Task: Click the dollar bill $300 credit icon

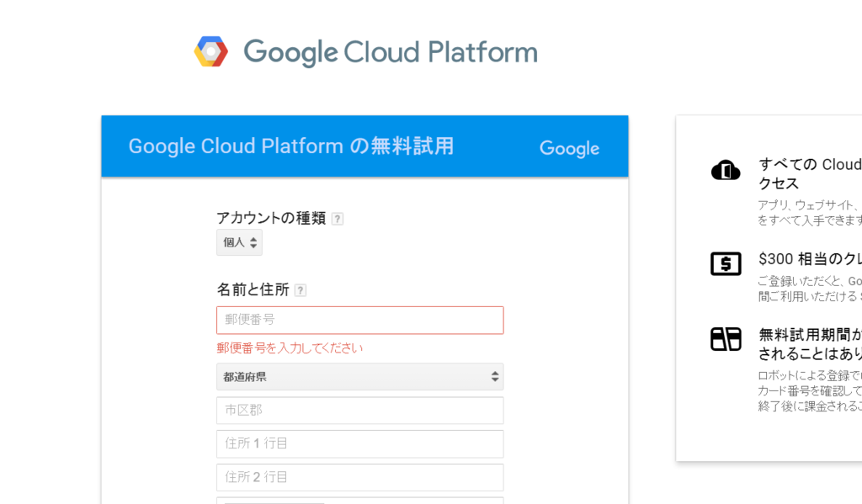Action: click(x=726, y=264)
